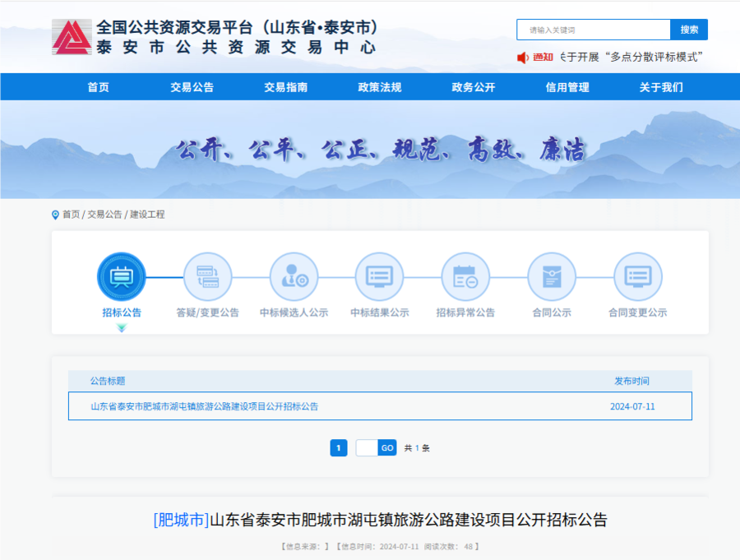This screenshot has height=560, width=740.
Task: Open 信用管理 in navigation bar
Action: pos(567,87)
